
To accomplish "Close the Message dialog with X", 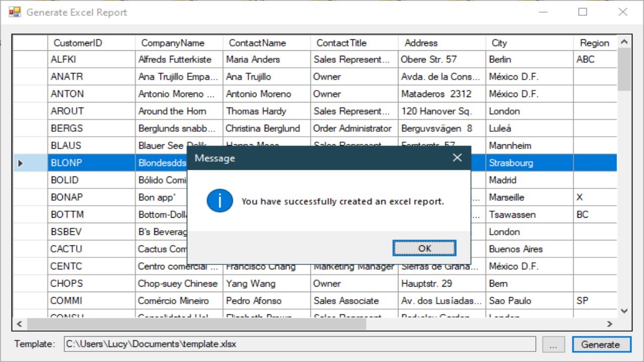I will pyautogui.click(x=457, y=158).
